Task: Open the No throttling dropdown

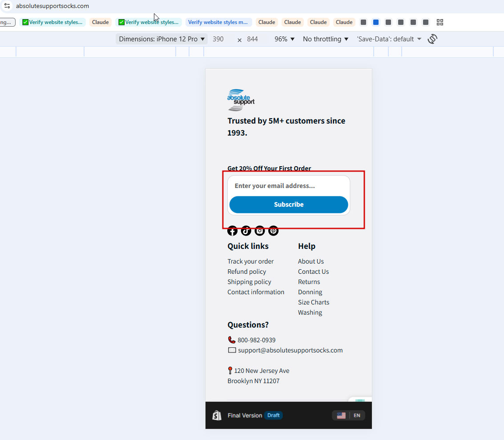Action: click(325, 39)
